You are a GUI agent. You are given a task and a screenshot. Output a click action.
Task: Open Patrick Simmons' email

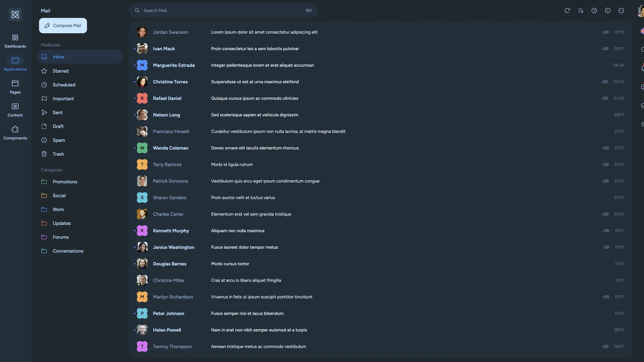pos(380,181)
